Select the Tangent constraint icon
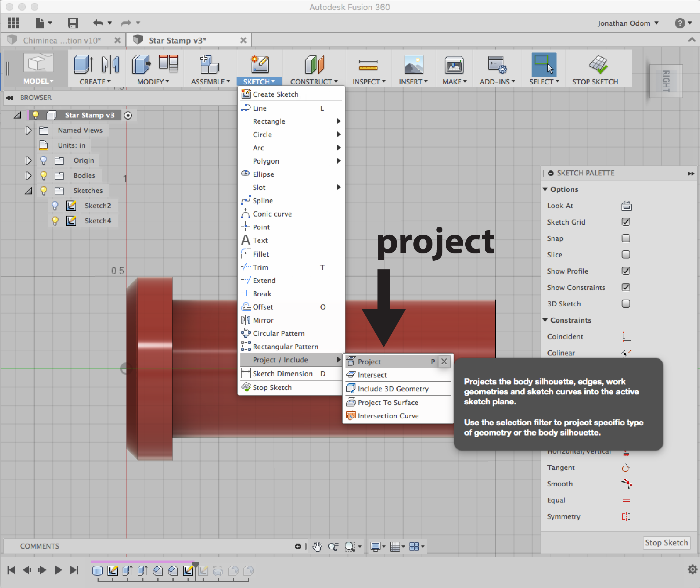 pos(626,468)
